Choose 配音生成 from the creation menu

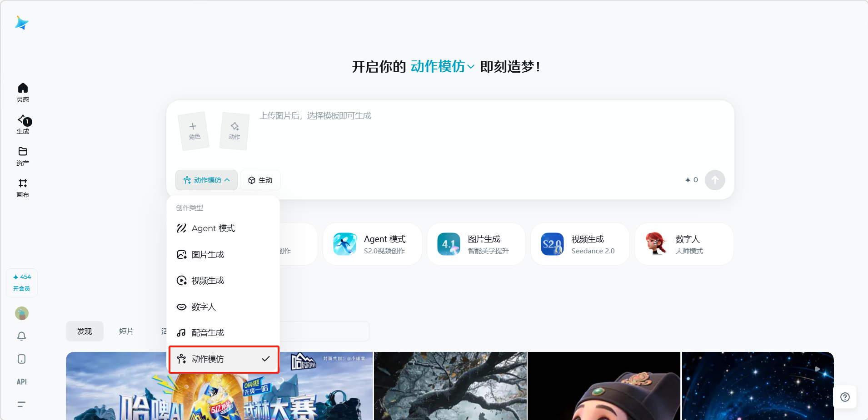pos(208,333)
